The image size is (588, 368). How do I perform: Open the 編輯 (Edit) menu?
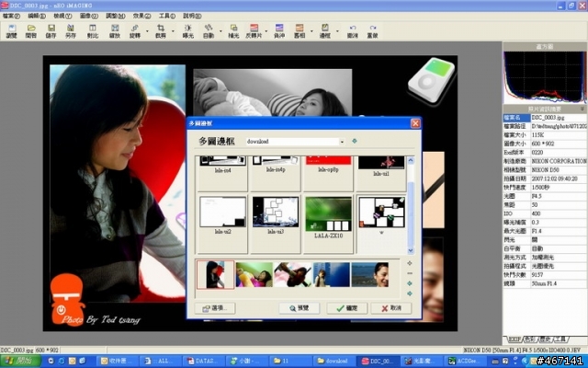[37, 16]
